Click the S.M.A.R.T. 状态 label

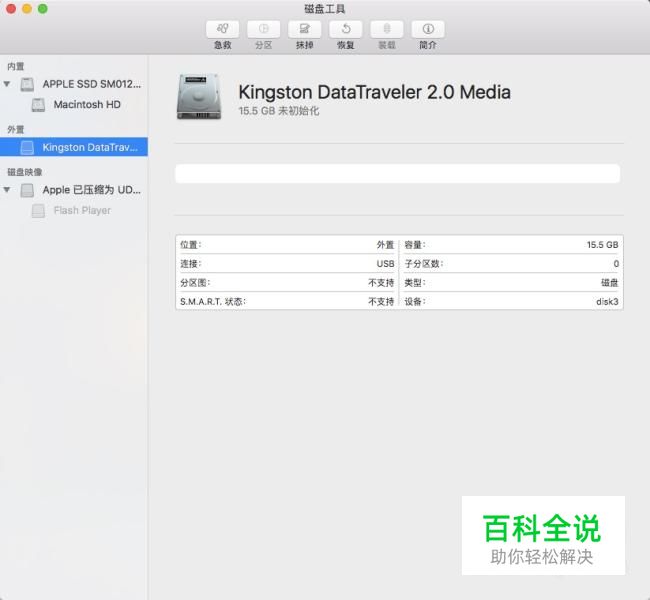click(213, 302)
